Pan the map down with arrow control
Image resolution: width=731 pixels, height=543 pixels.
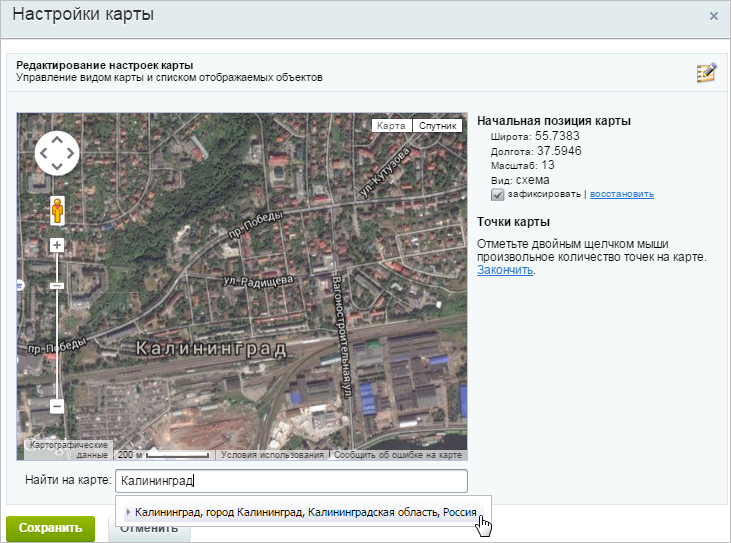pyautogui.click(x=57, y=167)
